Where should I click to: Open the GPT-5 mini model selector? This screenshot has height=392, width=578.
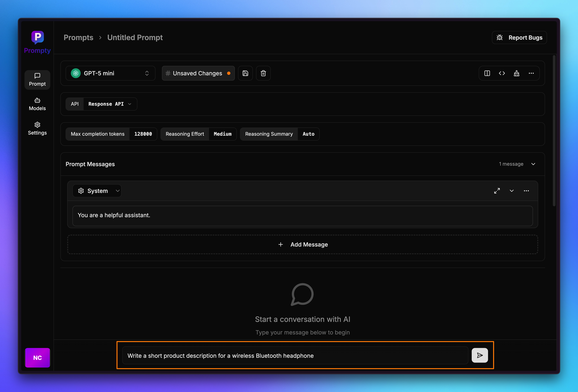tap(110, 73)
